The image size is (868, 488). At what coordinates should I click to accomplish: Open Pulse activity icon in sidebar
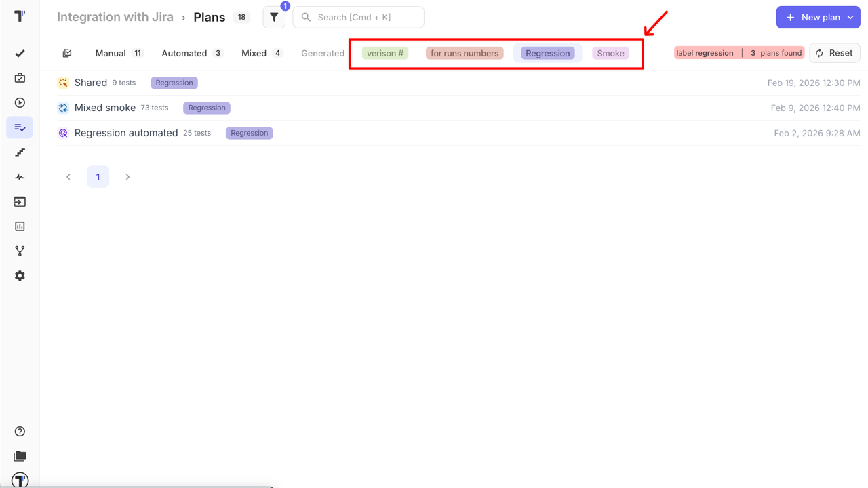[x=20, y=177]
